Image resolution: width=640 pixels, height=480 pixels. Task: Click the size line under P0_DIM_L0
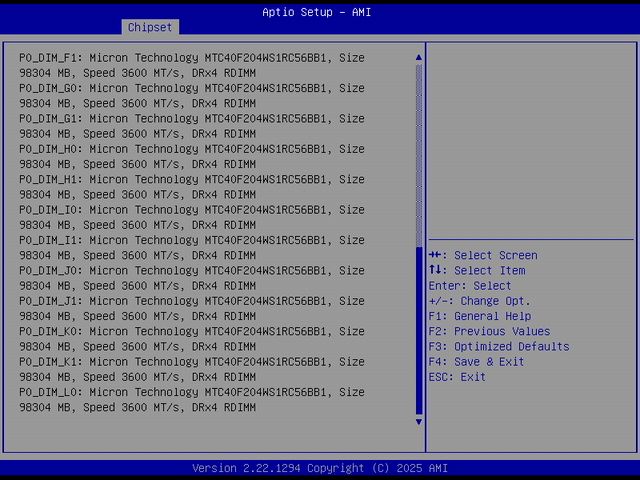coord(138,407)
